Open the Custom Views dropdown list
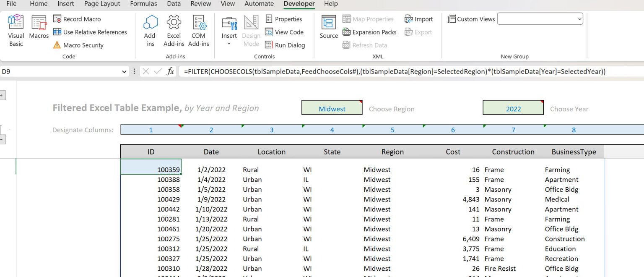Viewport: 644px width, 277px height. 579,18
